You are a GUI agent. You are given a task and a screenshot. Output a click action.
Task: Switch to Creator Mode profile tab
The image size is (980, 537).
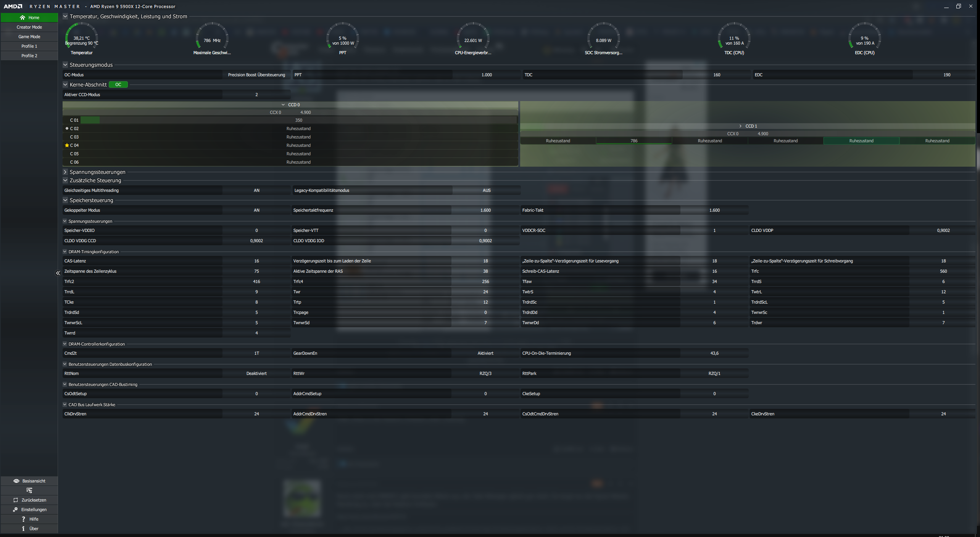tap(29, 27)
